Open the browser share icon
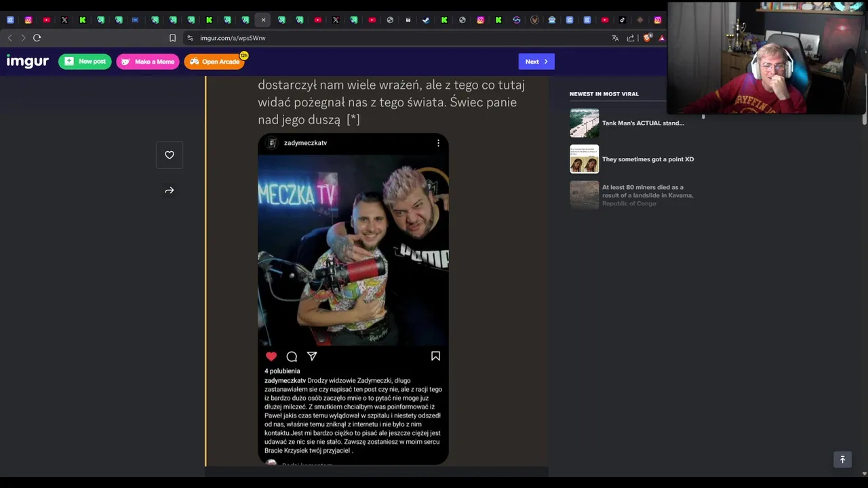 (631, 38)
